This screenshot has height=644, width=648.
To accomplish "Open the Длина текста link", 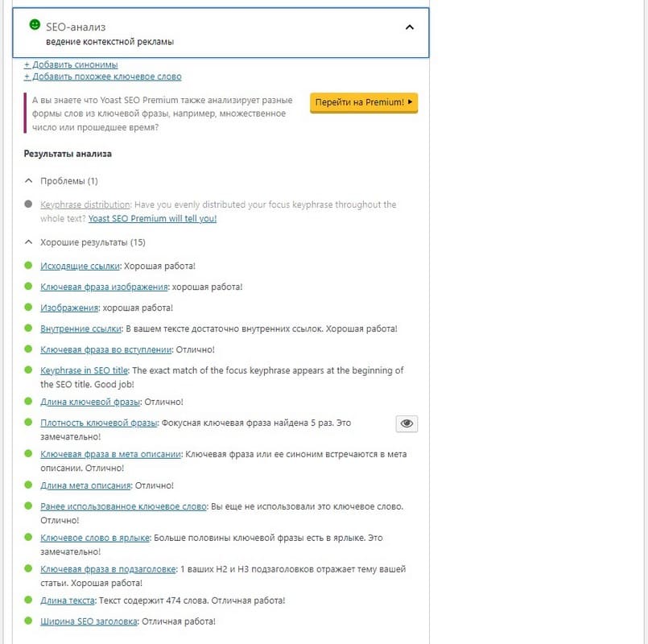I will click(x=68, y=601).
